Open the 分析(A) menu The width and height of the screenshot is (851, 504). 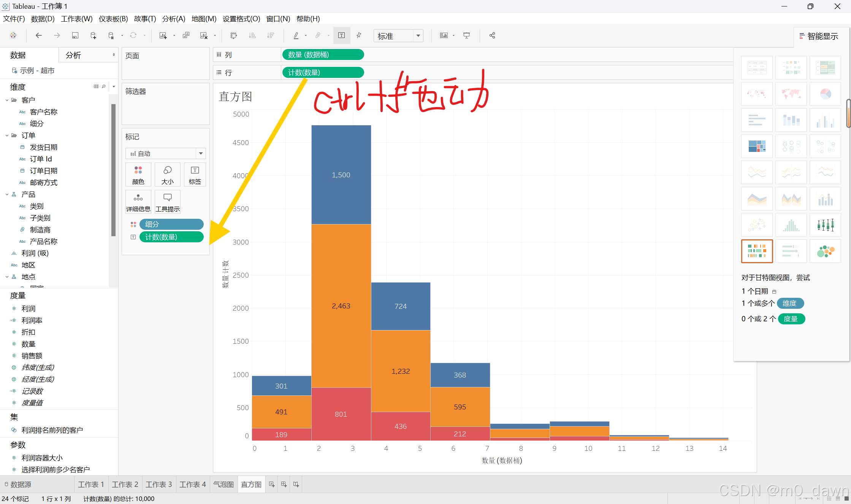coord(173,19)
